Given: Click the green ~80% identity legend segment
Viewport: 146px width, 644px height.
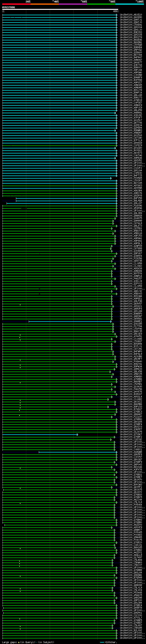Looking at the screenshot, I should point(101,4).
